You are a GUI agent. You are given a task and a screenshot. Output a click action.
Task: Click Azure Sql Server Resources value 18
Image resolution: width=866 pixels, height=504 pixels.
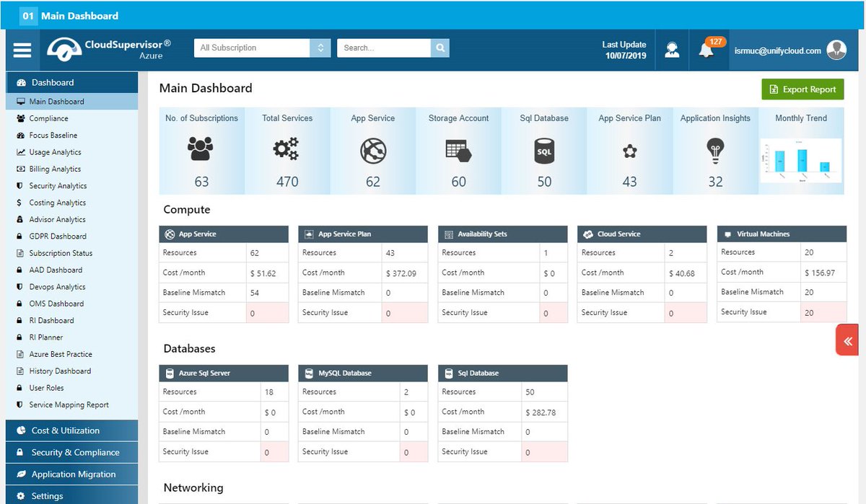pos(268,392)
